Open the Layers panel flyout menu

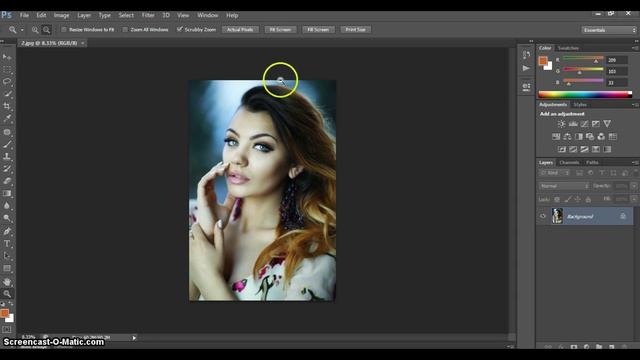tap(635, 162)
